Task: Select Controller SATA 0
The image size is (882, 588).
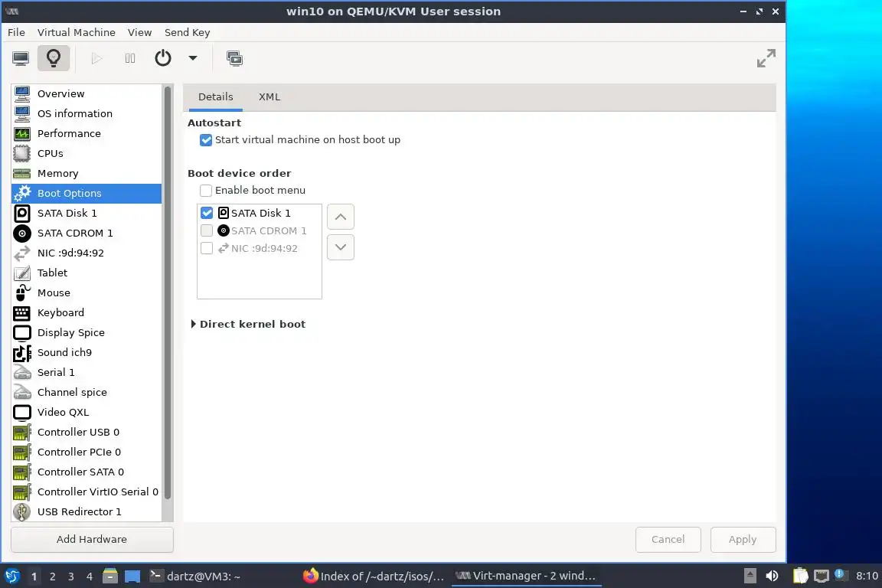Action: coord(87,472)
